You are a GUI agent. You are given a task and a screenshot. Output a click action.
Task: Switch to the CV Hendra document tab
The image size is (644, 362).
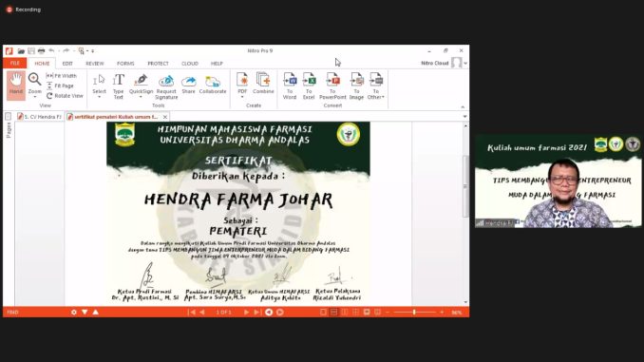click(x=39, y=117)
